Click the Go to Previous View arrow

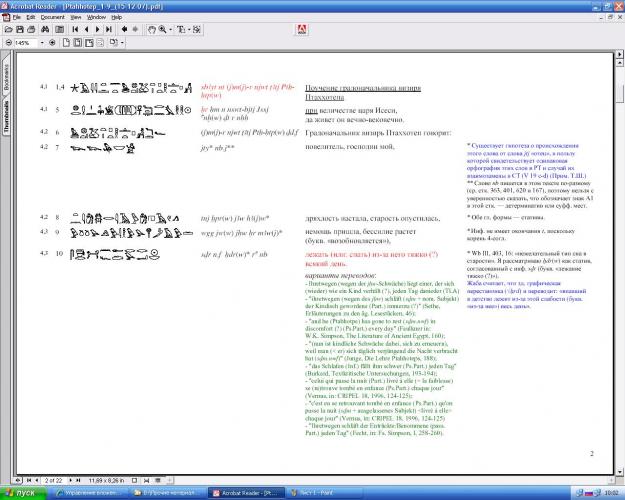pyautogui.click(x=124, y=30)
